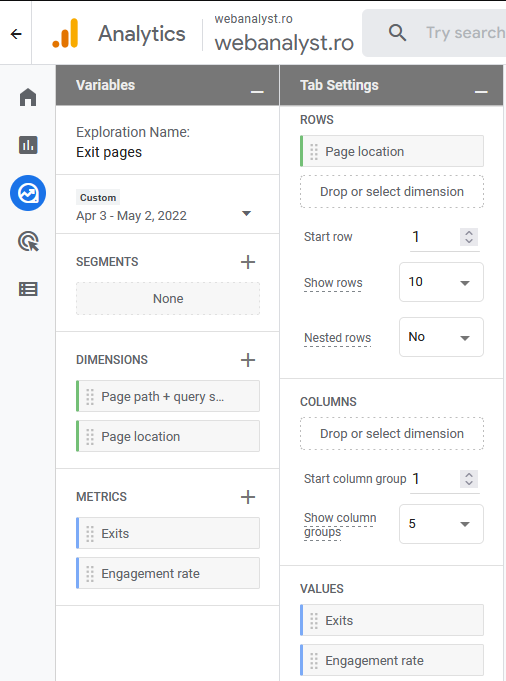
Task: Add a new metric with plus icon
Action: point(248,497)
